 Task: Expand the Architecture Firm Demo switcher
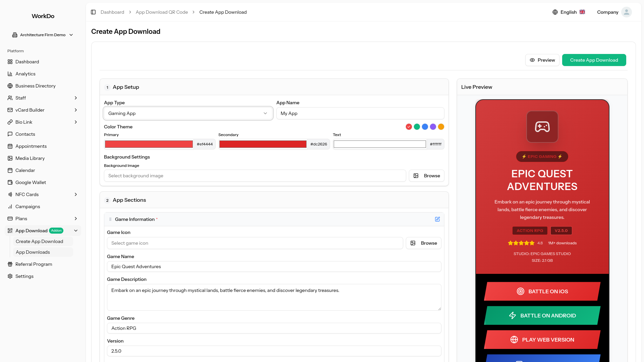tap(43, 35)
